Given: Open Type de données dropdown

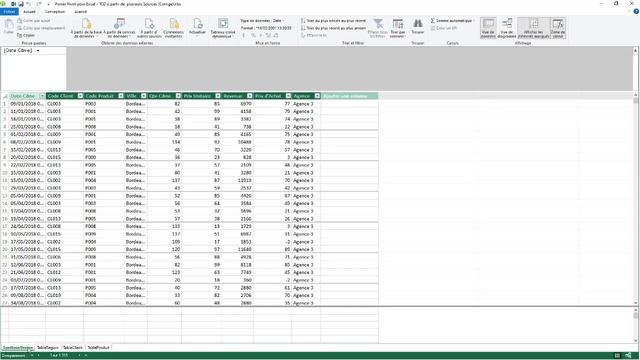Looking at the screenshot, I should point(262,20).
